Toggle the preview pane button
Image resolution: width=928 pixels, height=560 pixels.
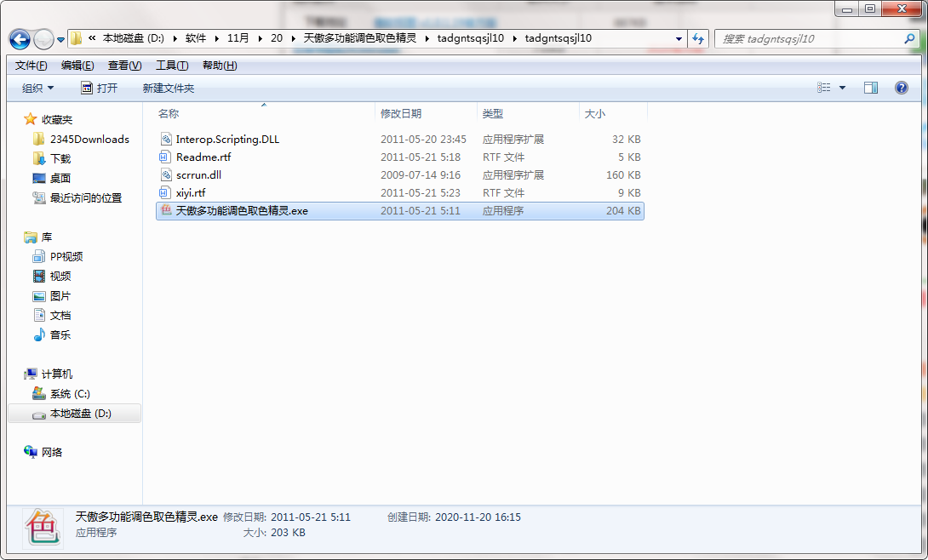(871, 89)
